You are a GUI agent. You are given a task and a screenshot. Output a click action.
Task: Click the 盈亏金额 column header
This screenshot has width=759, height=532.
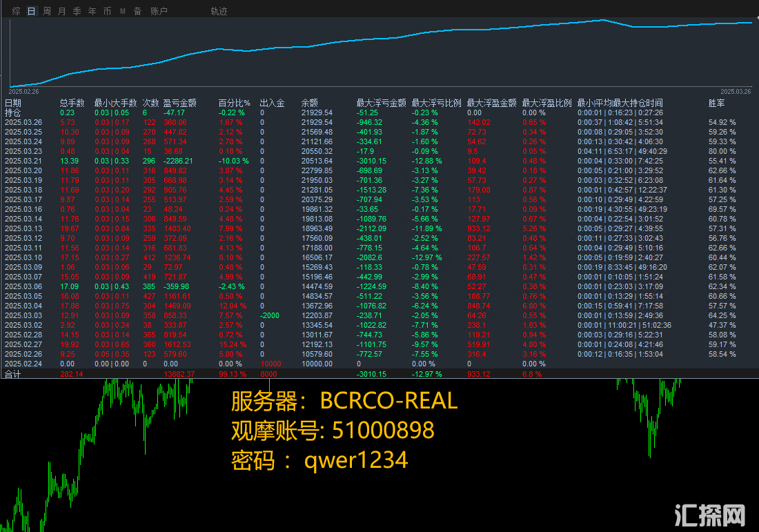click(x=180, y=103)
